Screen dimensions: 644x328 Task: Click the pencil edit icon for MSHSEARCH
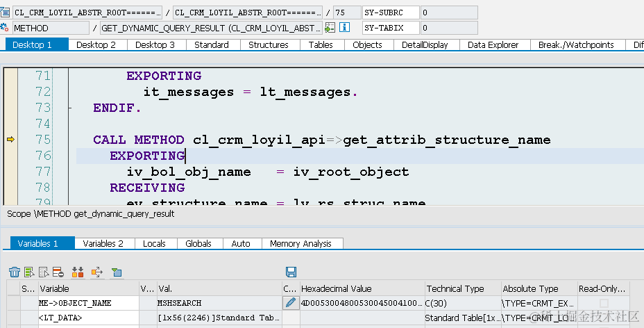(x=290, y=303)
